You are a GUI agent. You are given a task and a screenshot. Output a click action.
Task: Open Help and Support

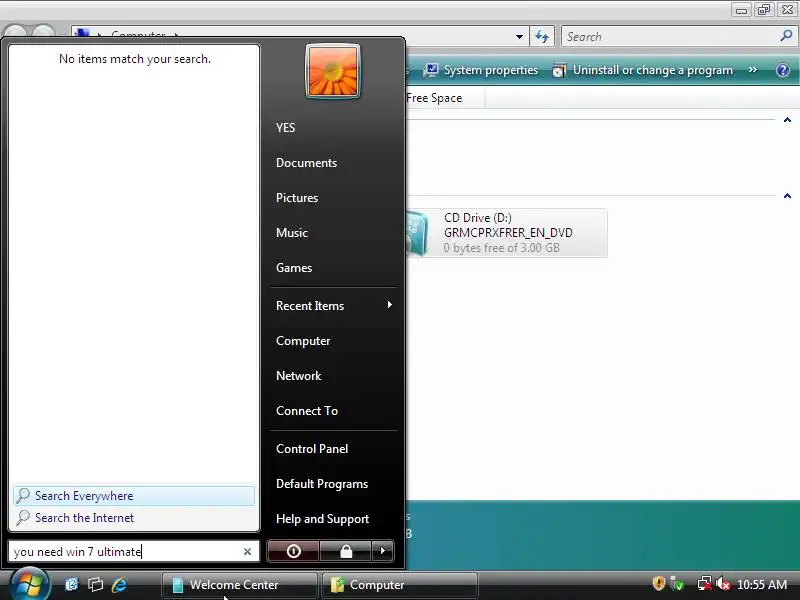click(322, 519)
